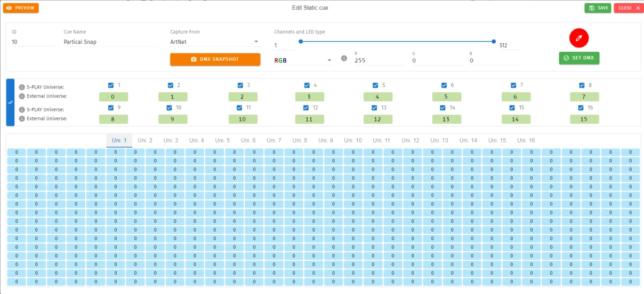Toggle S-PLAY Universe 8 checkbox
This screenshot has height=294, width=644.
tap(582, 85)
